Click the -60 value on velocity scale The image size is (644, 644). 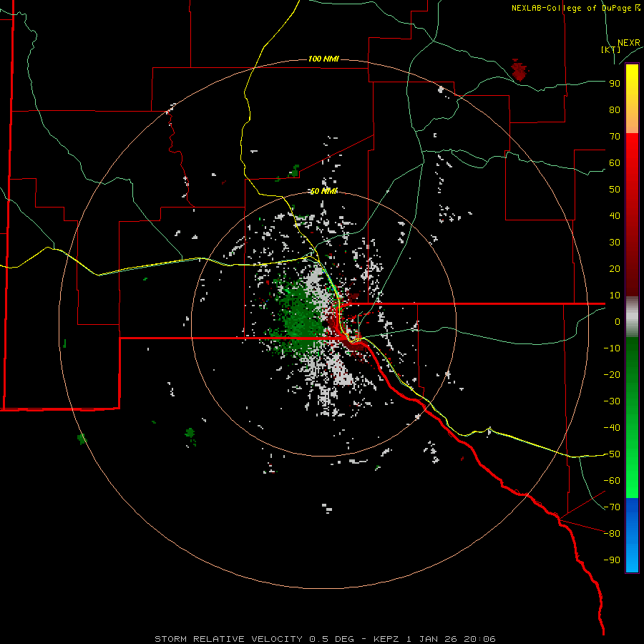tap(612, 481)
